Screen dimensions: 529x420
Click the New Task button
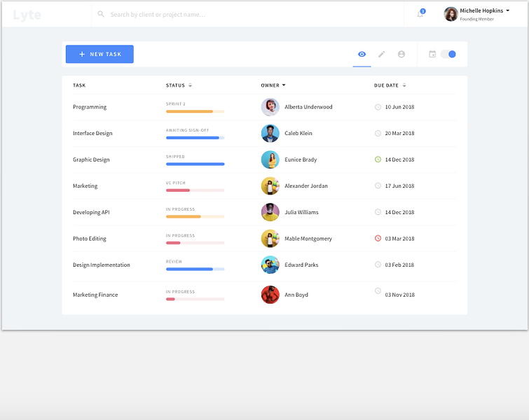[x=99, y=54]
